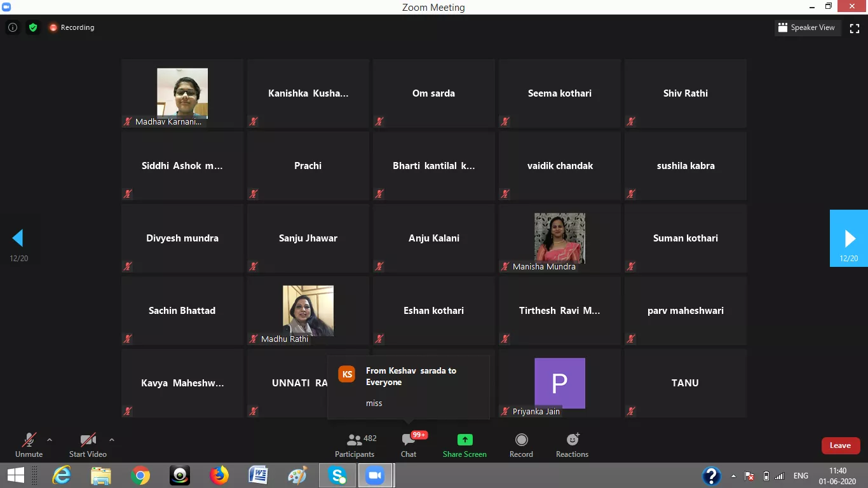Toggle the Record button

coord(521,445)
